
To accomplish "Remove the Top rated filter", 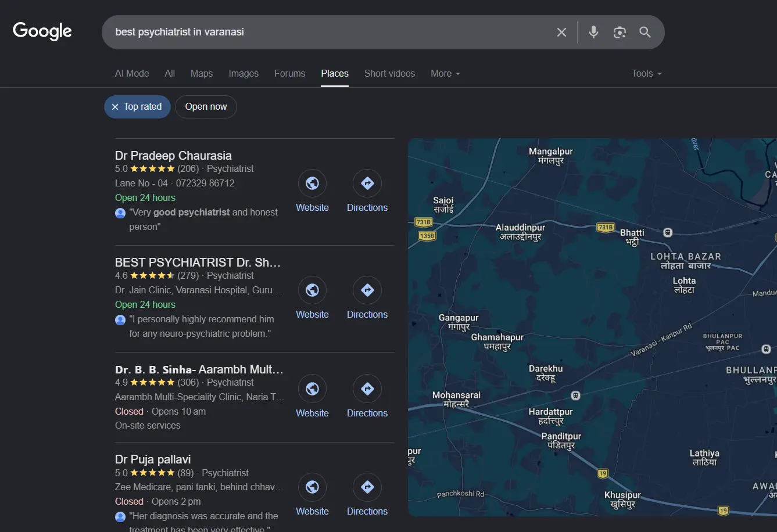I will tap(115, 106).
